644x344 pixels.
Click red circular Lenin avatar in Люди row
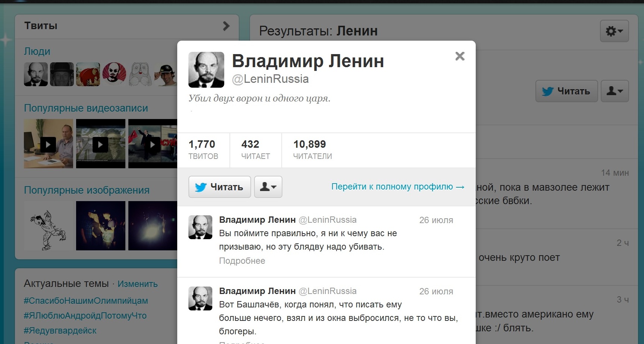[114, 74]
